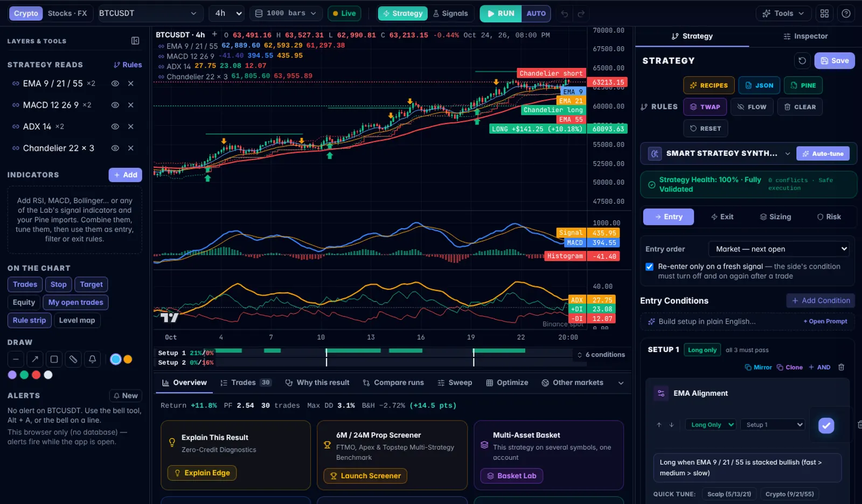This screenshot has width=862, height=504.
Task: Toggle visibility of MACD 12 26 9
Action: pos(115,105)
